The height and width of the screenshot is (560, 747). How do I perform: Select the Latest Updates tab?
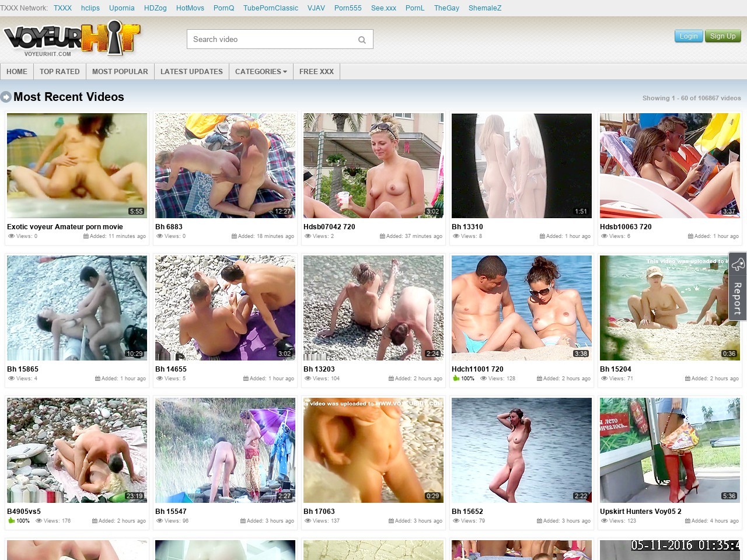191,72
